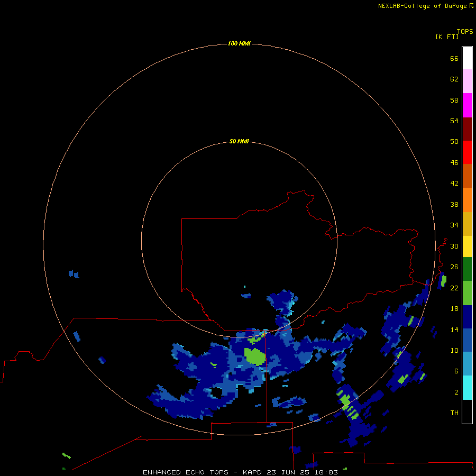Click the legend value 50
The width and height of the screenshot is (476, 476).
[x=454, y=141]
